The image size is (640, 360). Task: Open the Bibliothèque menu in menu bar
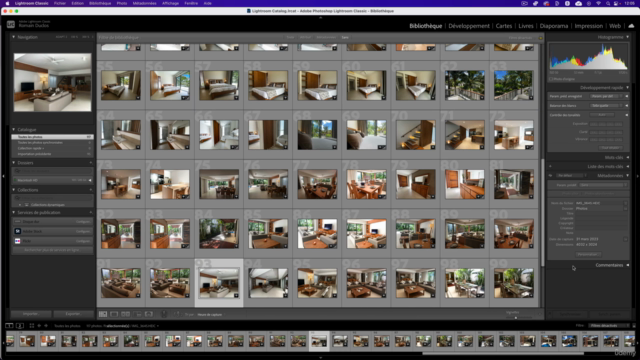click(x=100, y=3)
